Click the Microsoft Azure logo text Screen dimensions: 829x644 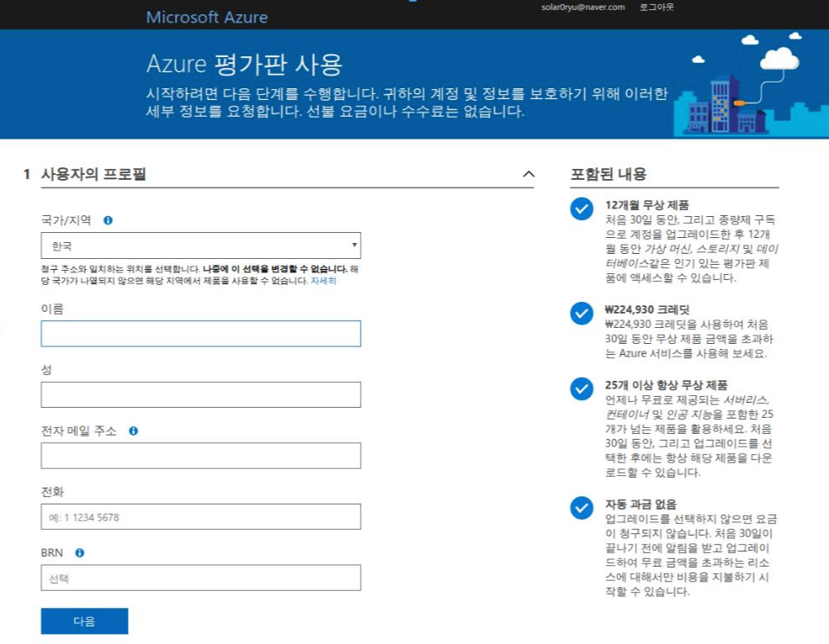pyautogui.click(x=207, y=18)
